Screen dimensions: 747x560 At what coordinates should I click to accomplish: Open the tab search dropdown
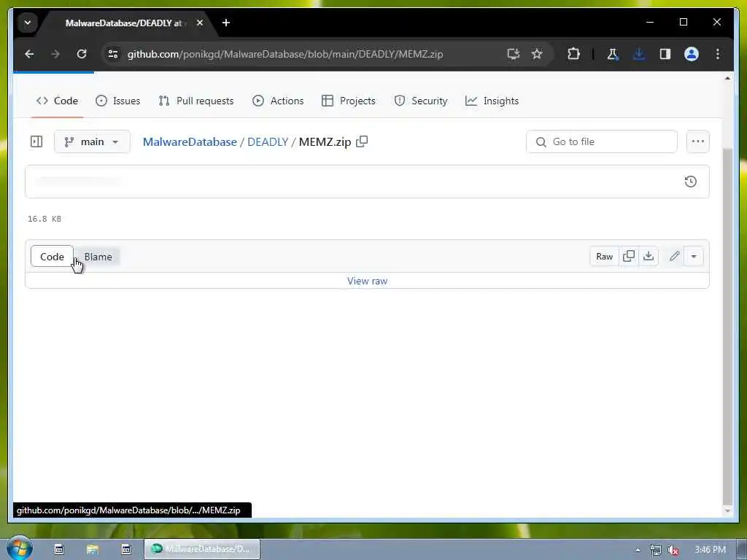tap(28, 23)
